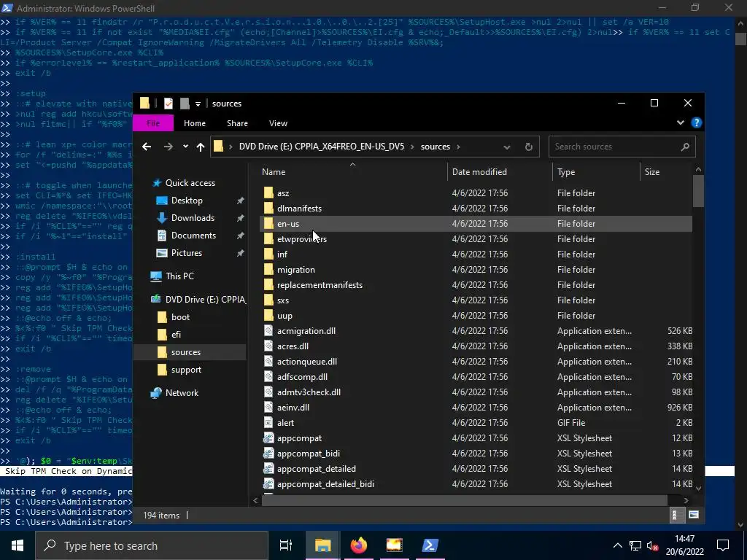Screen dimensions: 747x560
Task: Click the file list vertical scrollbar
Action: pyautogui.click(x=698, y=191)
